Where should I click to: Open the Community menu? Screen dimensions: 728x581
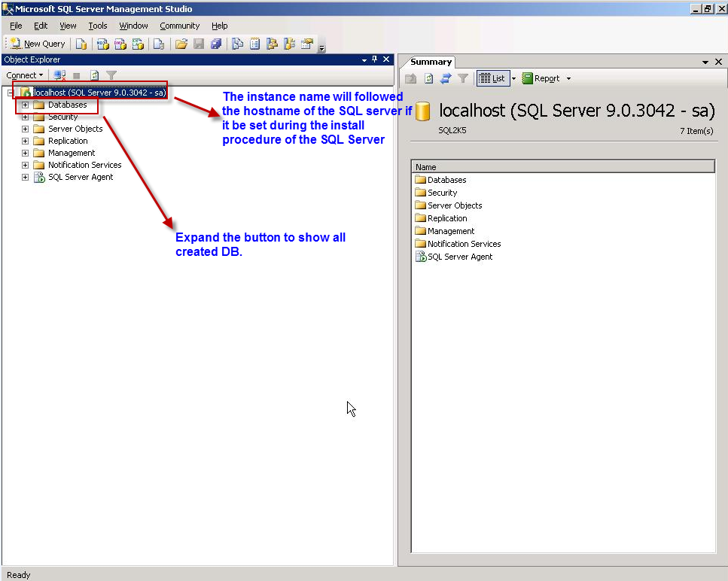pos(179,26)
